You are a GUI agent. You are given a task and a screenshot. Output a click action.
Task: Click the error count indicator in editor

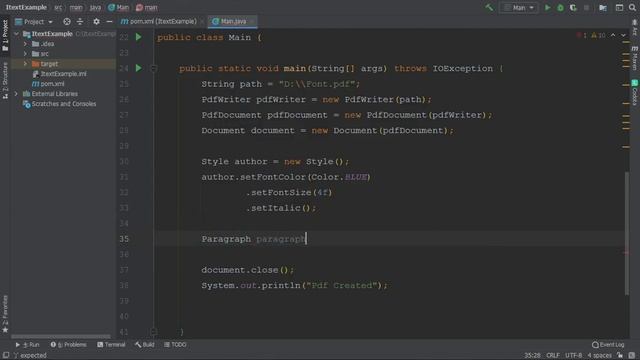[582, 36]
